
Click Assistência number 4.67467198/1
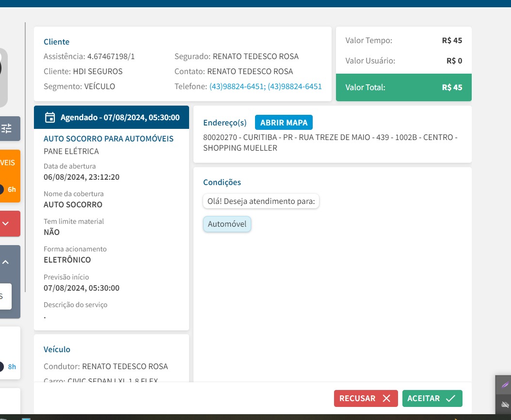click(111, 56)
